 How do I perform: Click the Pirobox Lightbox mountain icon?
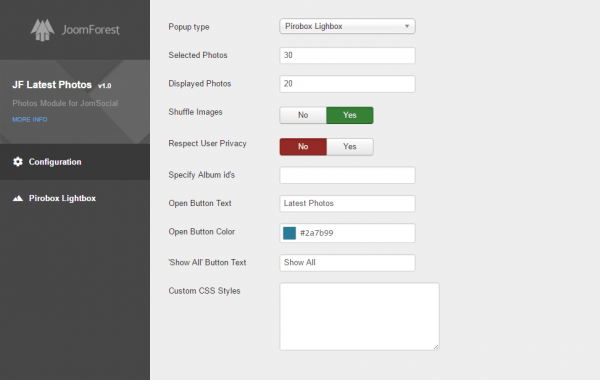[18, 198]
